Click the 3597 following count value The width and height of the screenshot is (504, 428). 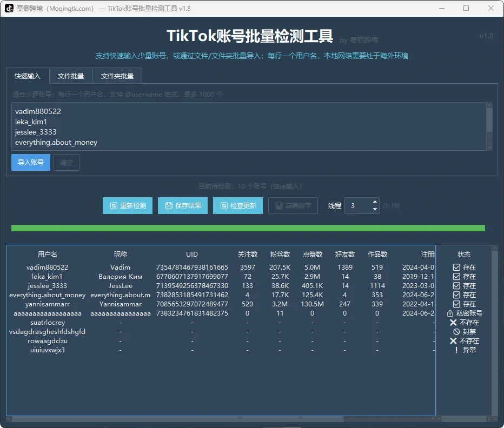[248, 267]
